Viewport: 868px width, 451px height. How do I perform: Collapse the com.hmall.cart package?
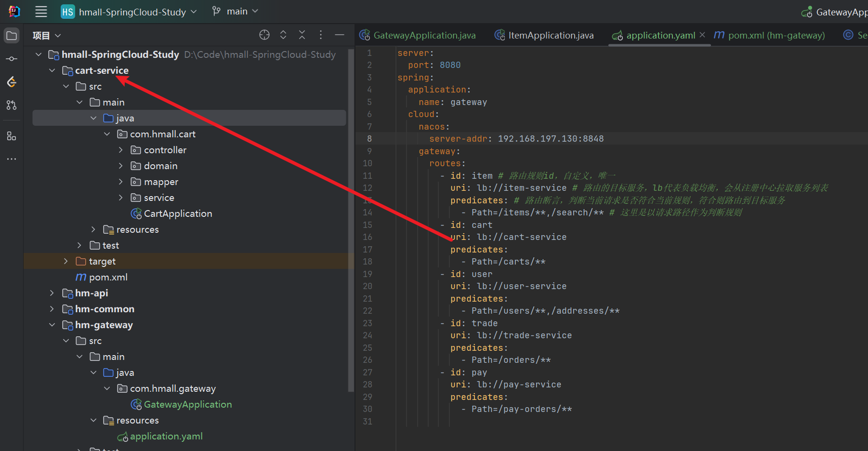click(107, 134)
